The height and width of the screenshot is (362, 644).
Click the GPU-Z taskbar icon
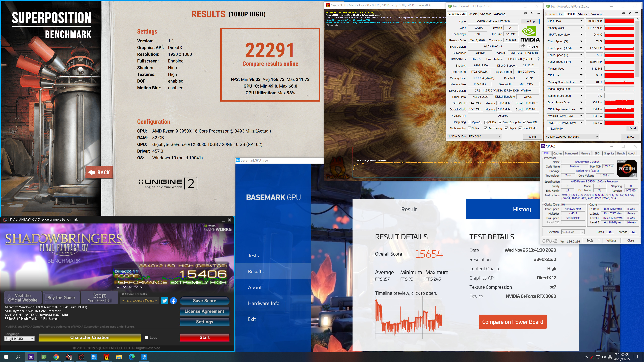(x=43, y=357)
